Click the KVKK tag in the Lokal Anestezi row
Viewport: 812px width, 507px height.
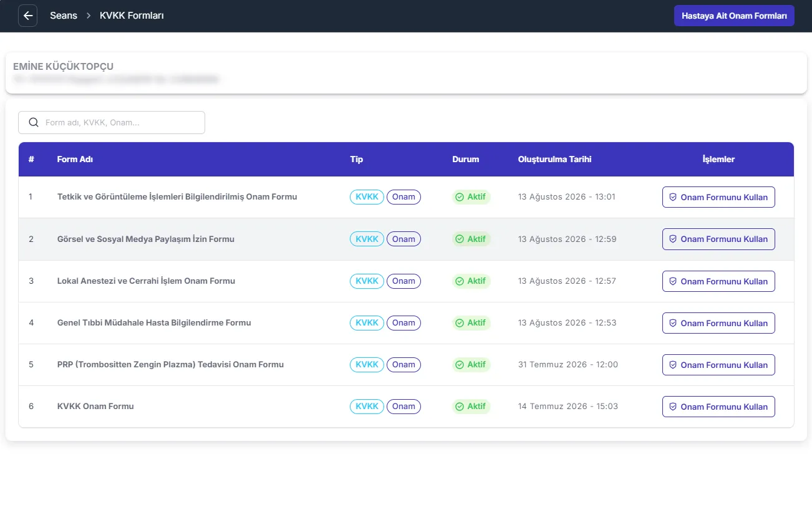(367, 281)
